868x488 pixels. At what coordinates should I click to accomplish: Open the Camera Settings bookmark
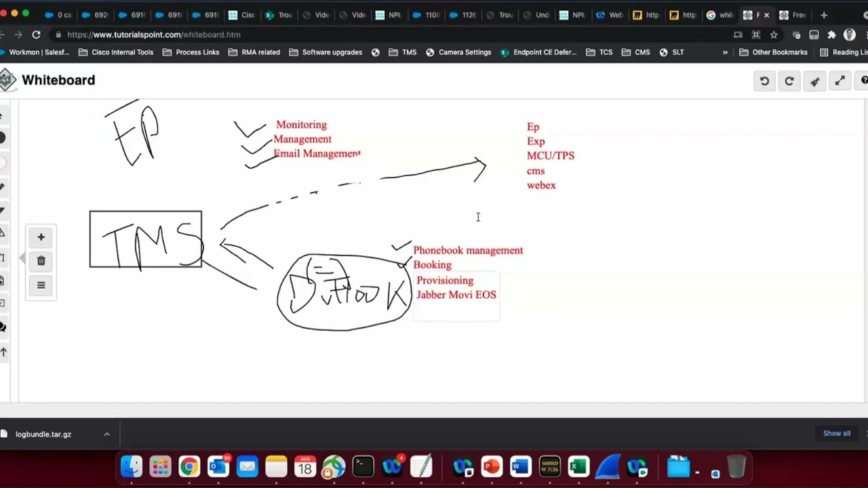[x=458, y=52]
